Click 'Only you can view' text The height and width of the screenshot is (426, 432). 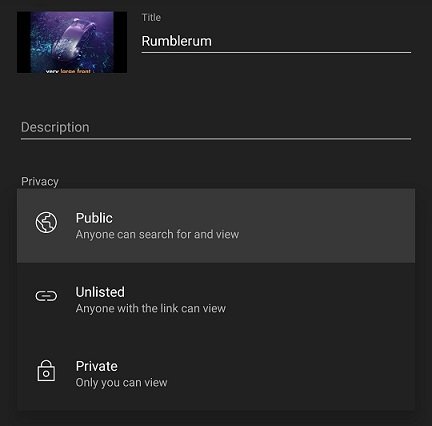tap(122, 382)
